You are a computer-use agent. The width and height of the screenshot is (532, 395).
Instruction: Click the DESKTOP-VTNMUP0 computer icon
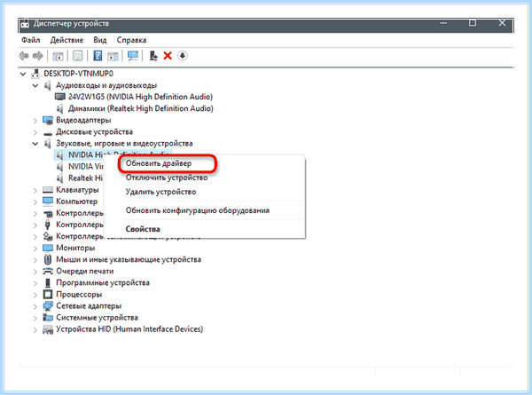point(35,74)
